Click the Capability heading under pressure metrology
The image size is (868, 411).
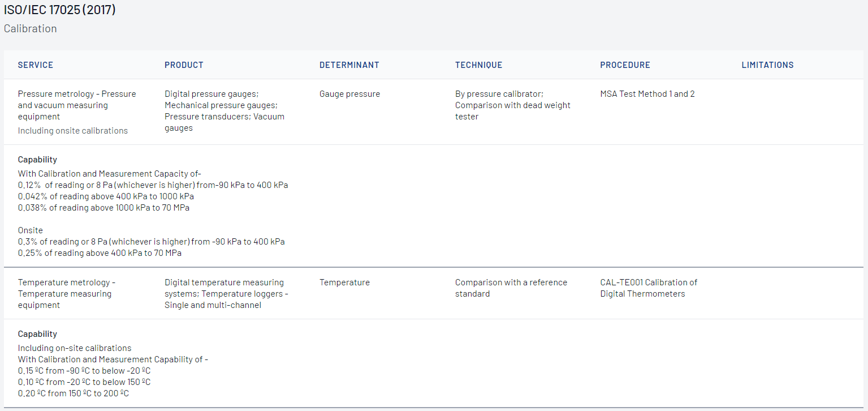pyautogui.click(x=37, y=160)
